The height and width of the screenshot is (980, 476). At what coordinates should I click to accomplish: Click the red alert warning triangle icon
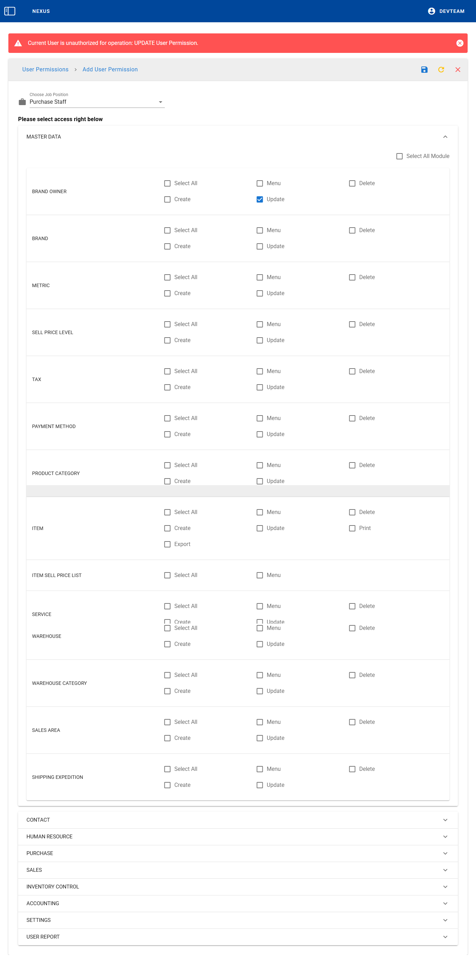click(18, 43)
